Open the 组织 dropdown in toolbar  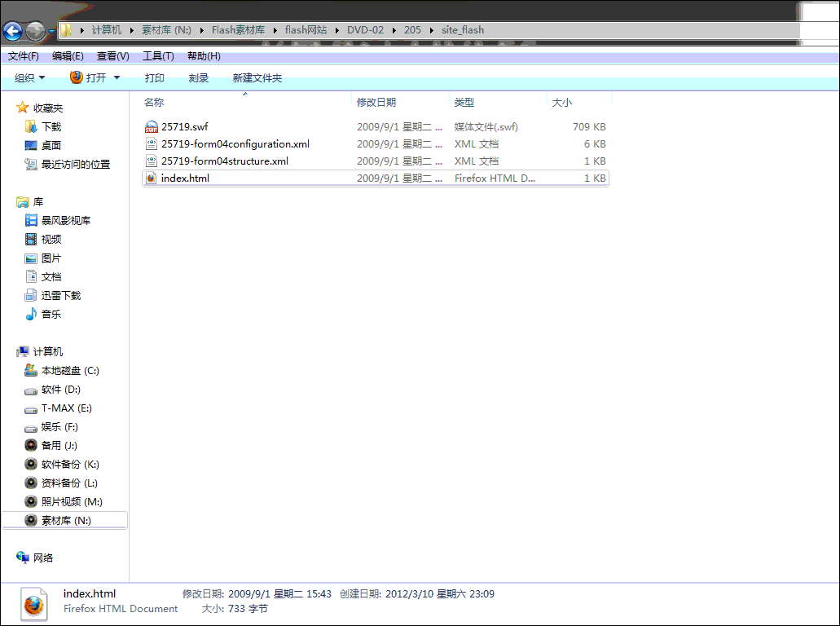(x=29, y=78)
